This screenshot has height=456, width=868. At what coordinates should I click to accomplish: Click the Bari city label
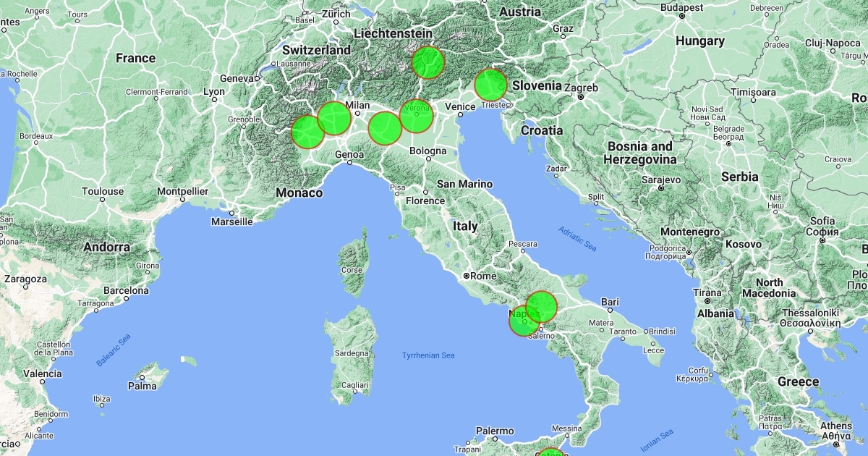[610, 301]
